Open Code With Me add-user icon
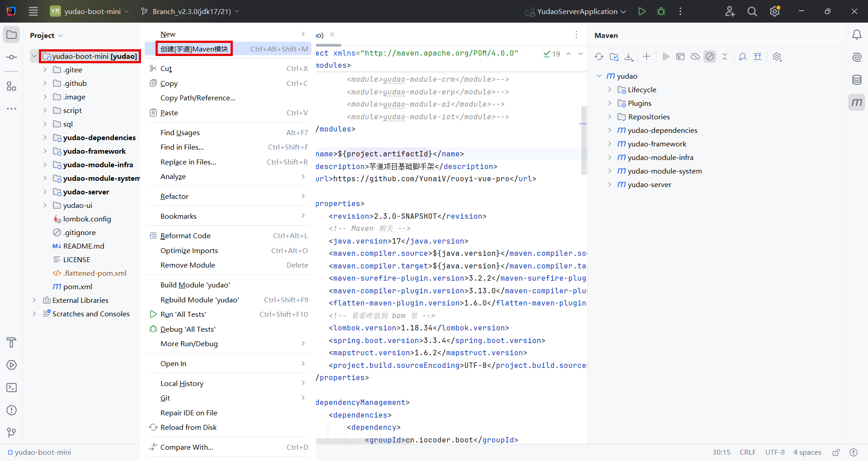Viewport: 868px width, 461px height. click(730, 11)
